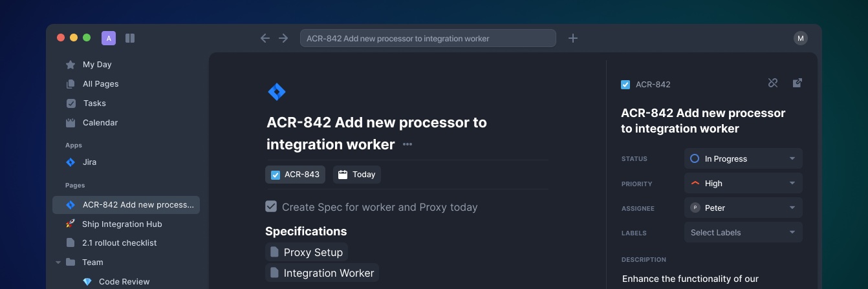Click the large Jira logo page icon
Screen dimensions: 868x289
[277, 92]
